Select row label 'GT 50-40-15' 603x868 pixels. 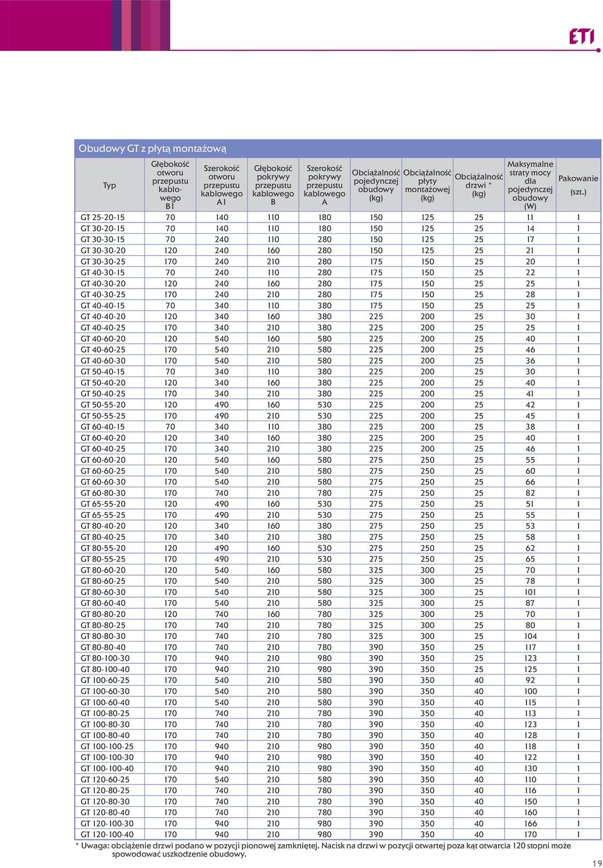click(x=102, y=371)
